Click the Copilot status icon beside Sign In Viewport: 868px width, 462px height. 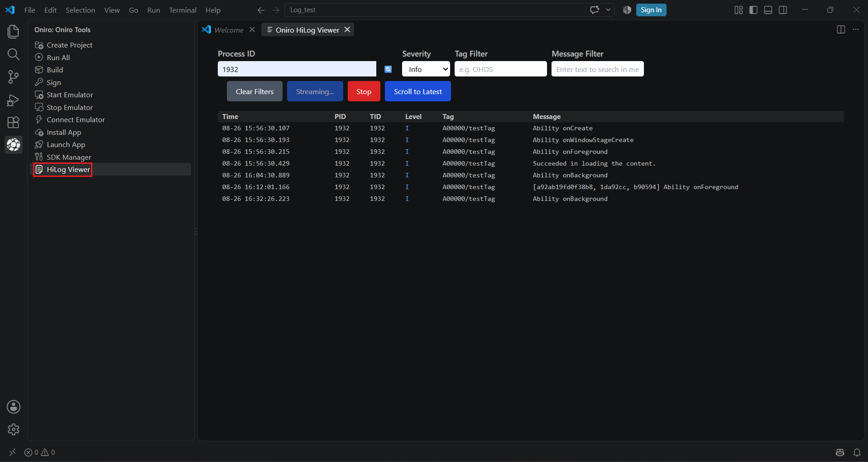[627, 10]
